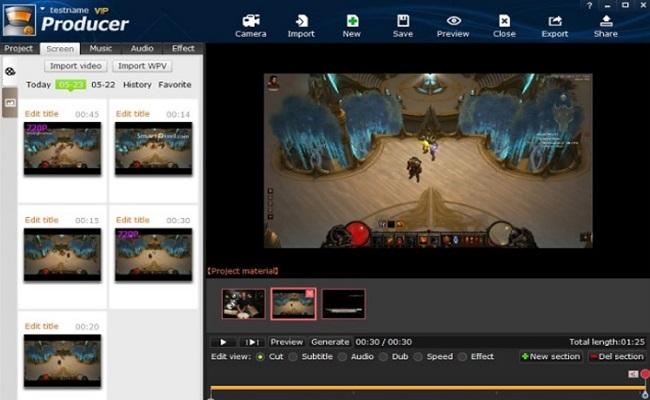Image resolution: width=650 pixels, height=400 pixels.
Task: Choose the Audio edit view option
Action: pos(343,357)
